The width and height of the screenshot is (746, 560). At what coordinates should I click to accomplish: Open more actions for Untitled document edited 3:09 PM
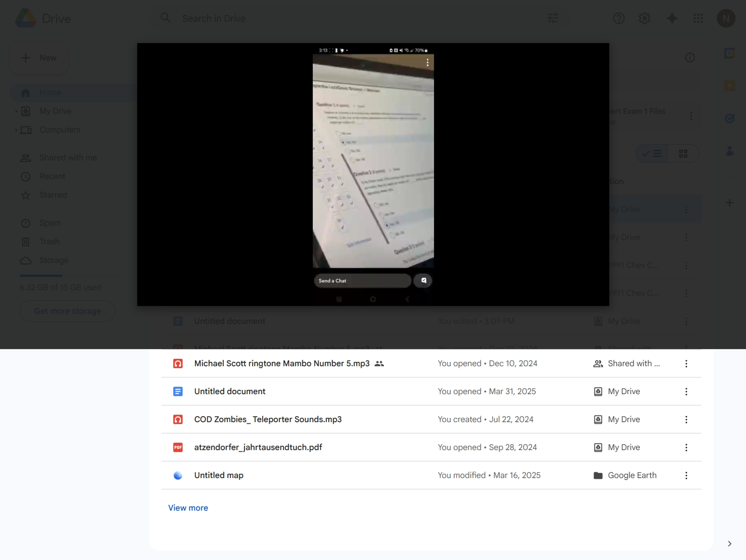(x=686, y=321)
